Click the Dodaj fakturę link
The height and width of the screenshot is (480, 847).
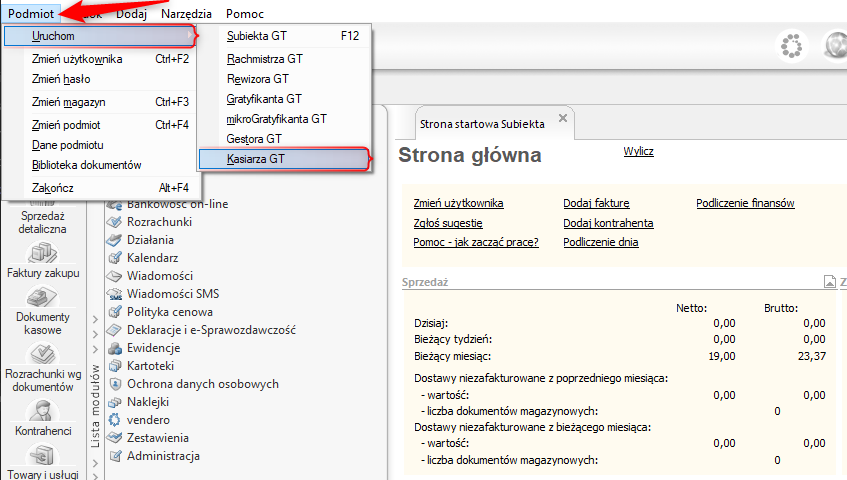596,204
